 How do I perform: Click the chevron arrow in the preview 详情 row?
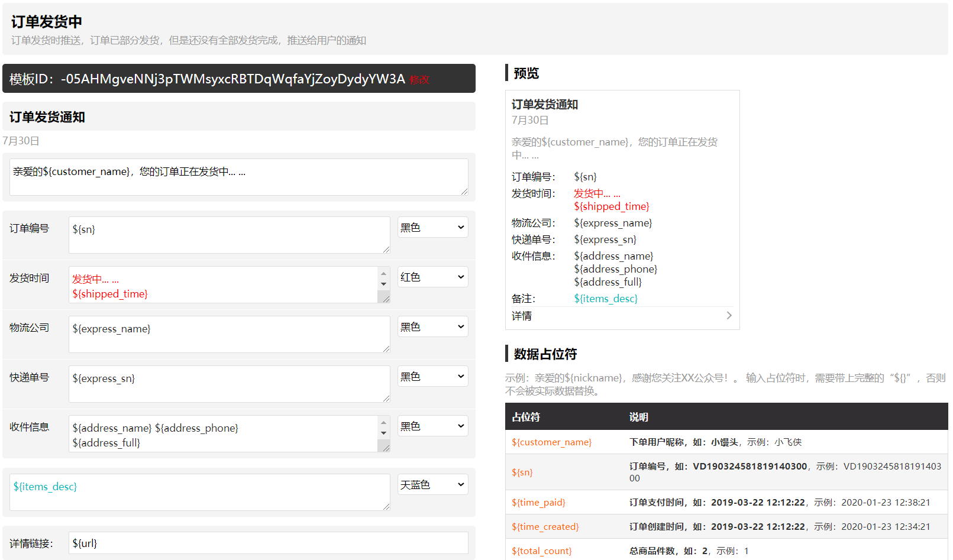[x=729, y=316]
